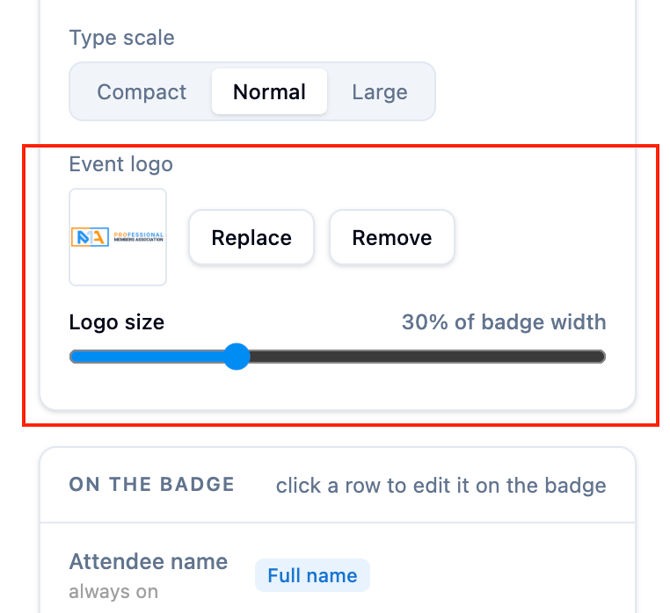Select the Normal type scale option
Image resolution: width=670 pixels, height=613 pixels.
coord(269,91)
